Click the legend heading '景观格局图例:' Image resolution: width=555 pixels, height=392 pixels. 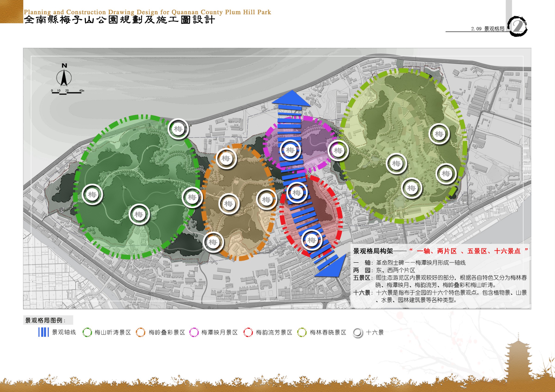[x=46, y=320]
